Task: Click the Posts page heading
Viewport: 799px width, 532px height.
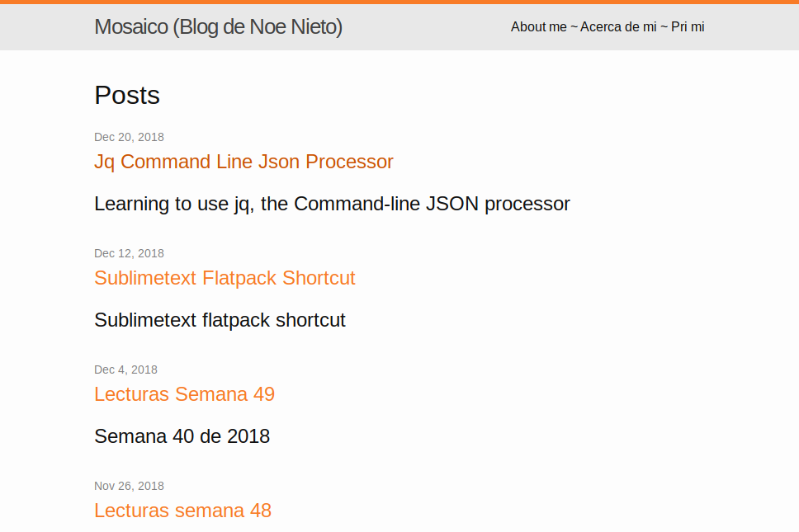Action: 127,95
